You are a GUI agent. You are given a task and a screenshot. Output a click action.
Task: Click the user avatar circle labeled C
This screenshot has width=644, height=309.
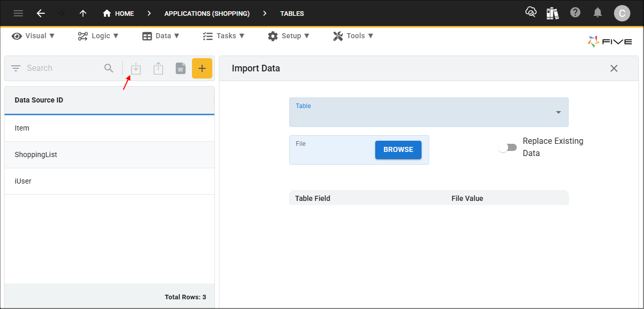pyautogui.click(x=622, y=13)
